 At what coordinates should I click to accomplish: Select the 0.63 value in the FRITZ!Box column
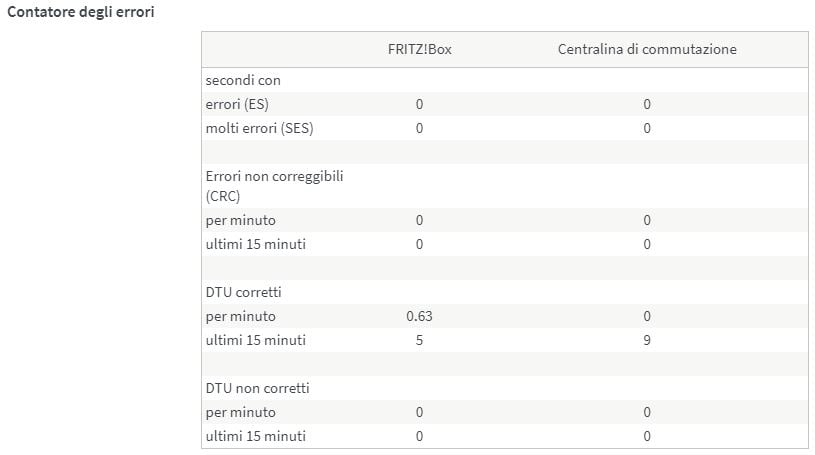419,316
